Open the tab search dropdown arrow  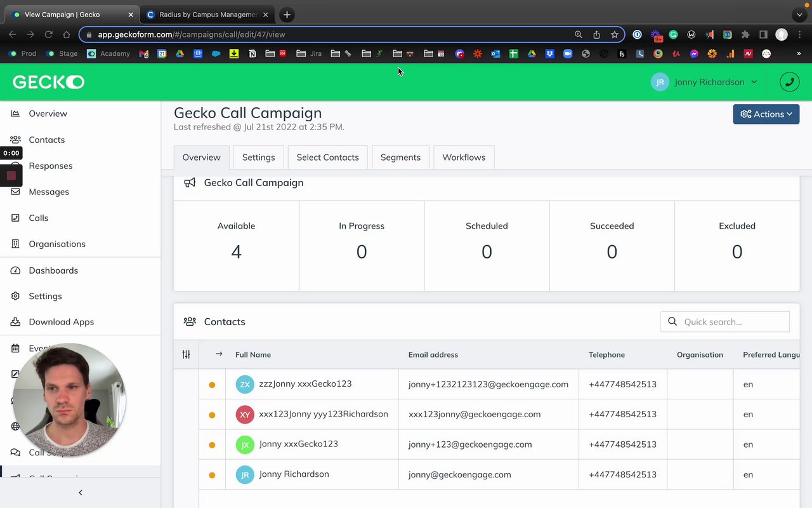coord(799,15)
